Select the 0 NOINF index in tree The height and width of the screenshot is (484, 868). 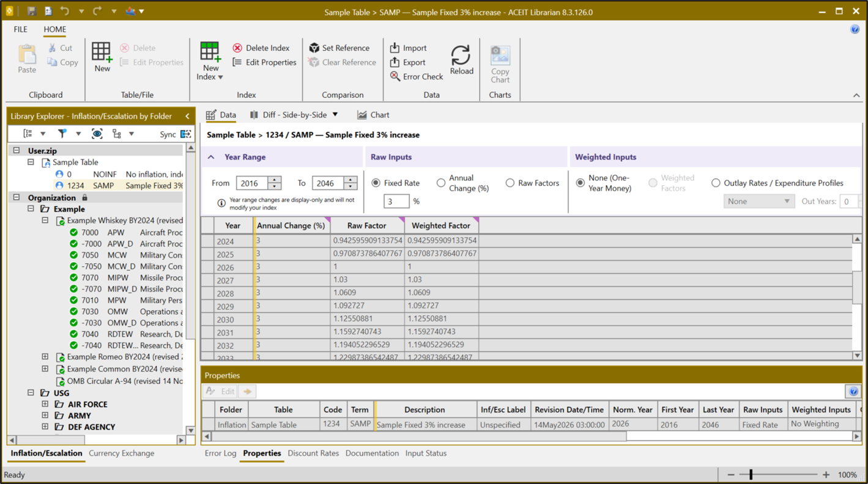pyautogui.click(x=119, y=174)
